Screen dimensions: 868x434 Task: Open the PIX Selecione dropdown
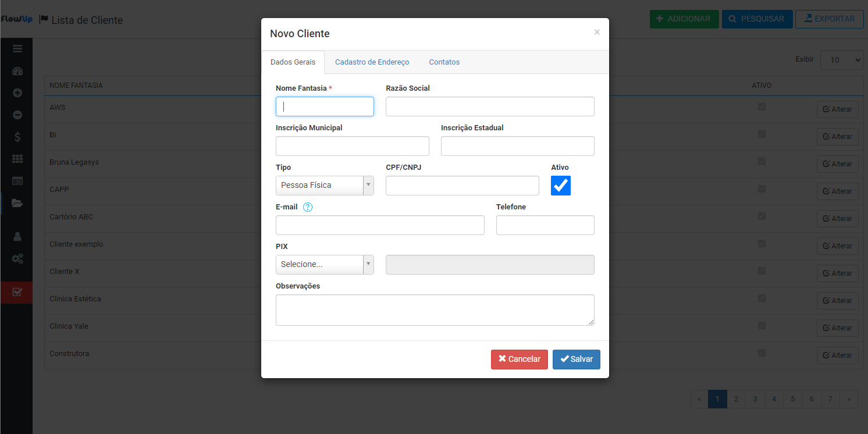click(x=325, y=265)
